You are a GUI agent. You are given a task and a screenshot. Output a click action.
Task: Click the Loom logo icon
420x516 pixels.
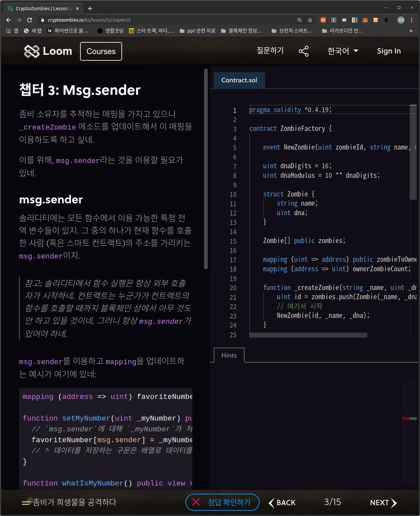pos(32,51)
